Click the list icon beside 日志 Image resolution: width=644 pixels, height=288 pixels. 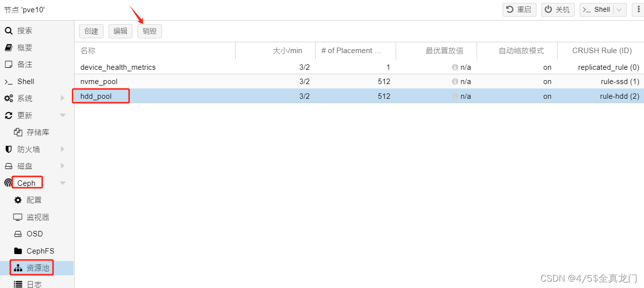18,284
